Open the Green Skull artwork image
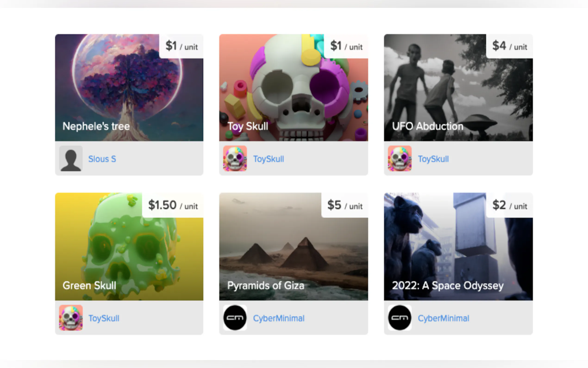The height and width of the screenshot is (368, 588). pos(122,253)
